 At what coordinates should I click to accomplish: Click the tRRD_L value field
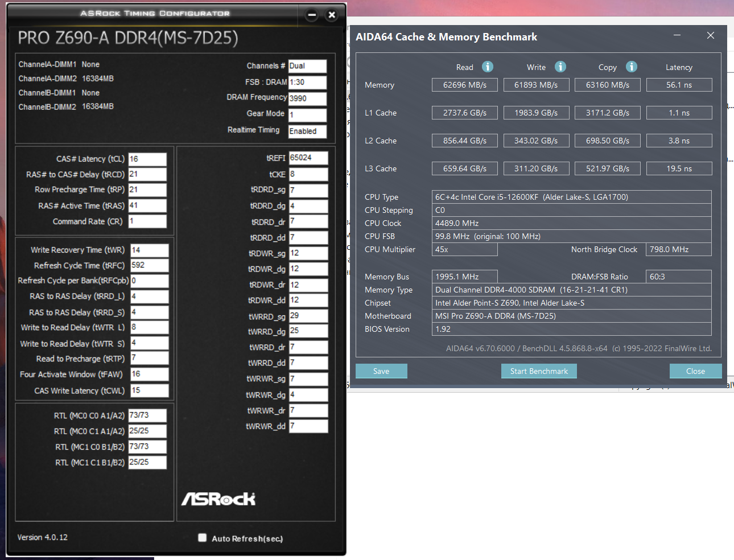pos(150,297)
